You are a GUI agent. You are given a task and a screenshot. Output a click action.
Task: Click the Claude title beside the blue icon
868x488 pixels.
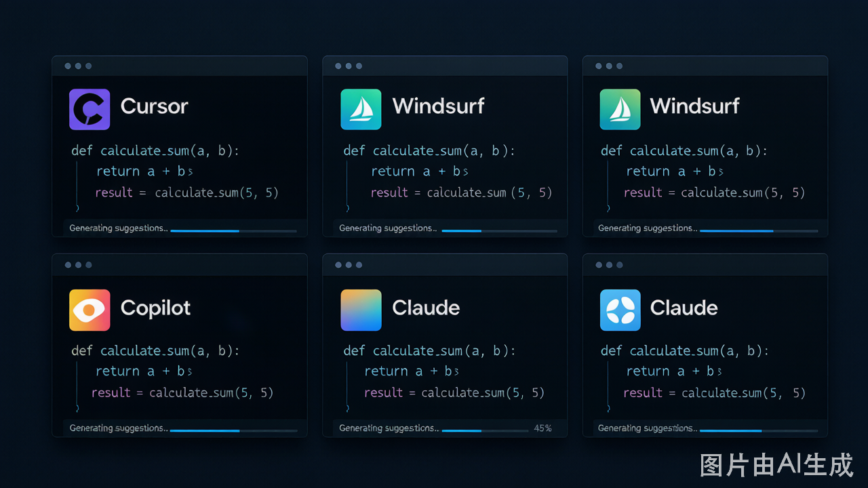point(684,308)
